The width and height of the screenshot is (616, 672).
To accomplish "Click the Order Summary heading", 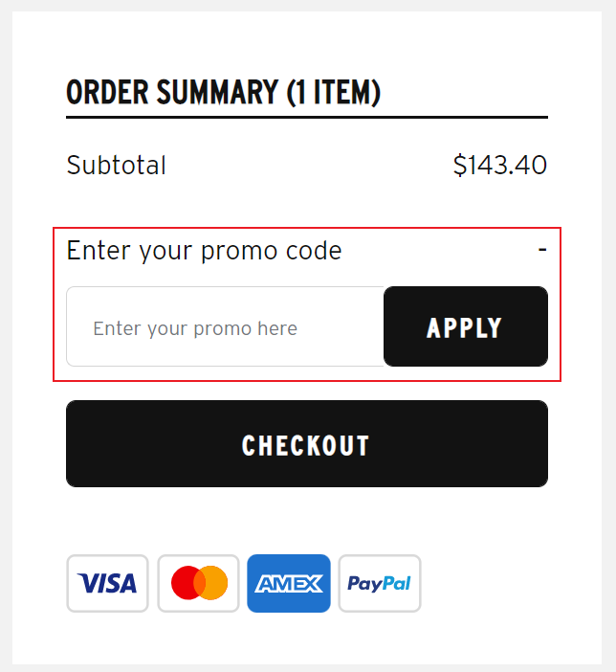I will (x=223, y=92).
